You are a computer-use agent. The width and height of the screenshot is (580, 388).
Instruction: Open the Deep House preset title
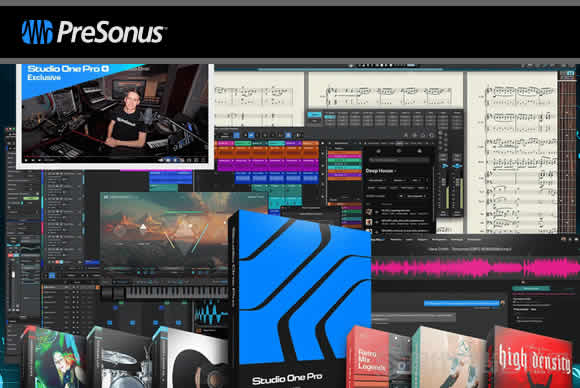380,171
